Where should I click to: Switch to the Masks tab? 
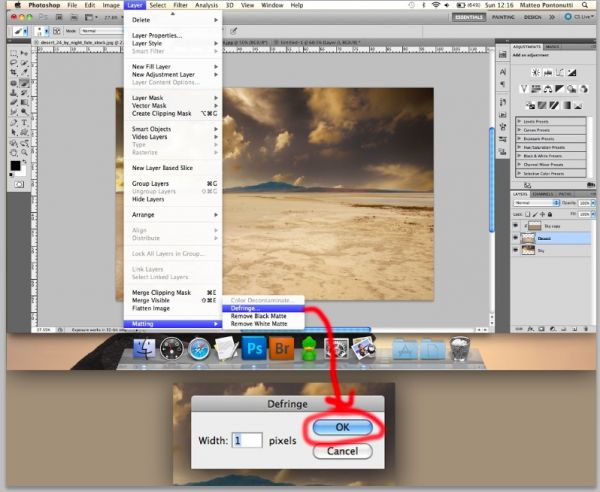pyautogui.click(x=552, y=47)
